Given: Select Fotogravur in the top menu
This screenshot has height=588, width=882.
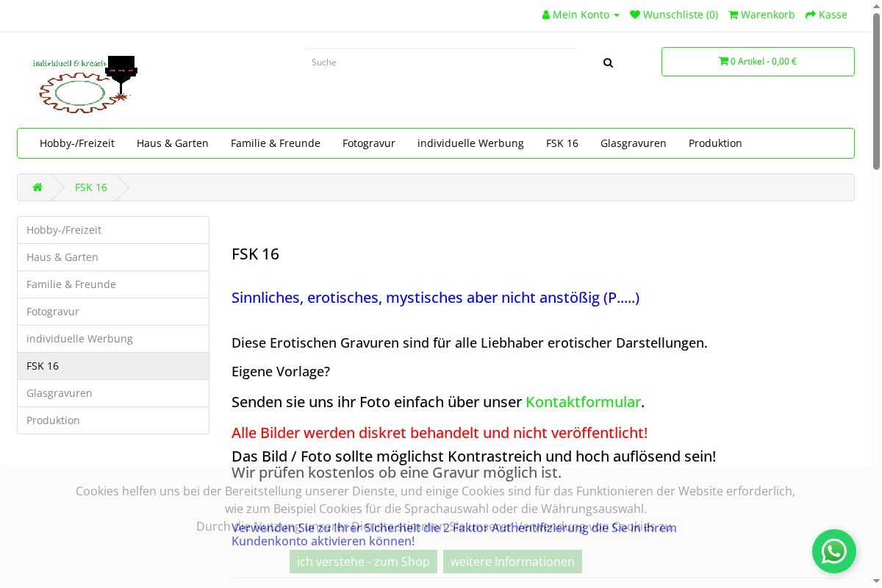Looking at the screenshot, I should (369, 143).
